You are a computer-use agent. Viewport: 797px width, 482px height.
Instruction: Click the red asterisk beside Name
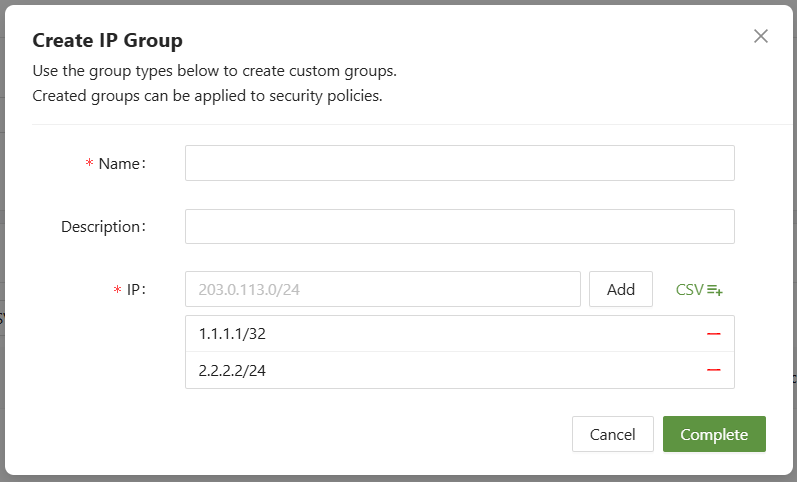89,164
